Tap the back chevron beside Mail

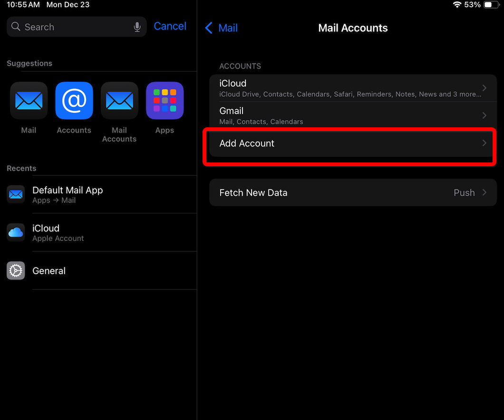coord(209,28)
